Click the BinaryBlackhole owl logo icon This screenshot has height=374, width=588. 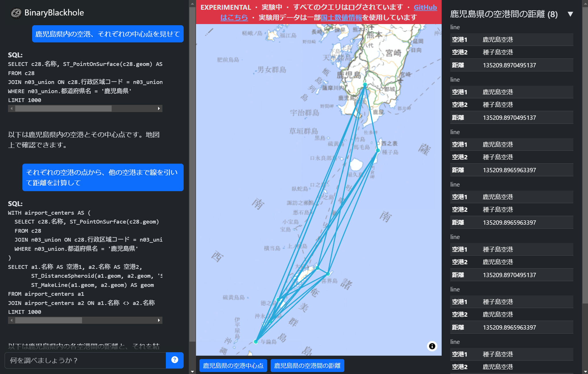tap(16, 12)
